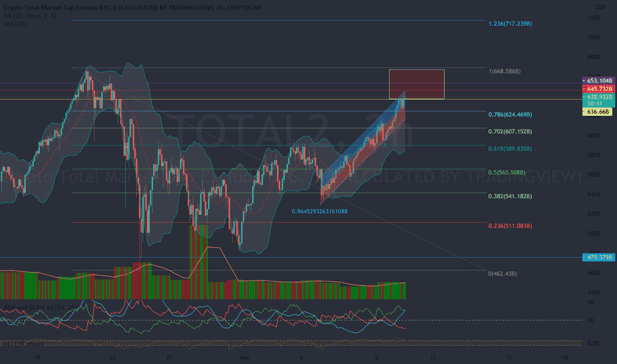Image resolution: width=617 pixels, height=364 pixels.
Task: Click the 0.702(607.152B) Fibonacci level label
Action: point(510,132)
